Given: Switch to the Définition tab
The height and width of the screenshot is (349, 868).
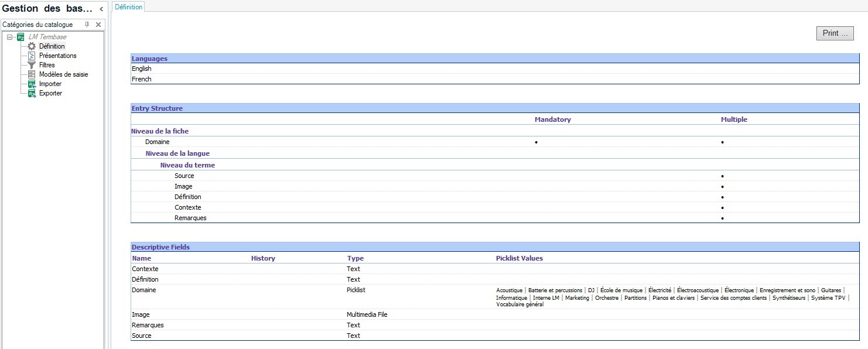Looking at the screenshot, I should click(x=128, y=7).
